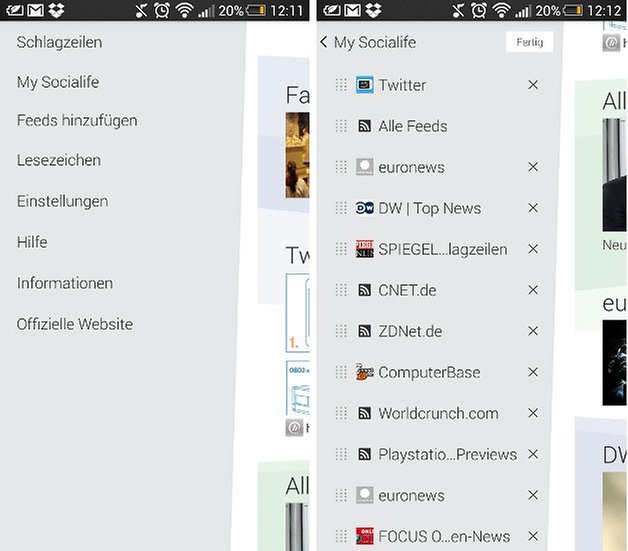Tap the DW logo icon
Viewport: 628px width, 551px height.
[364, 208]
